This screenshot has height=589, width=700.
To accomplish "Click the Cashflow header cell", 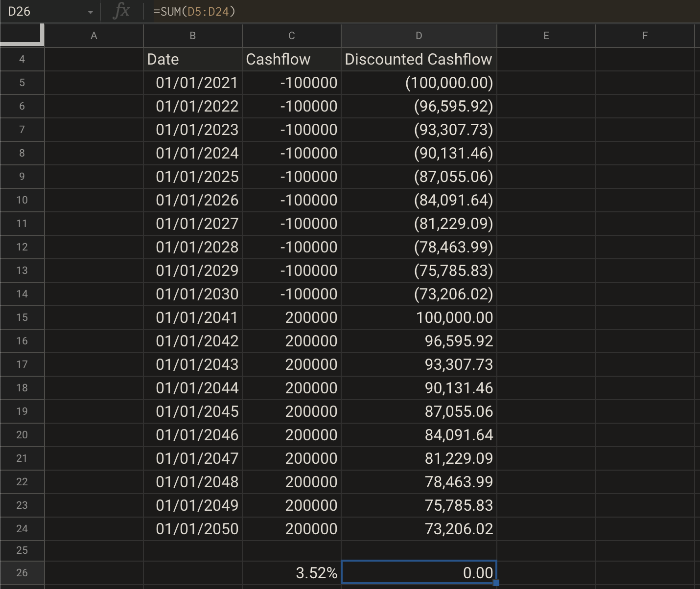I will coord(291,59).
